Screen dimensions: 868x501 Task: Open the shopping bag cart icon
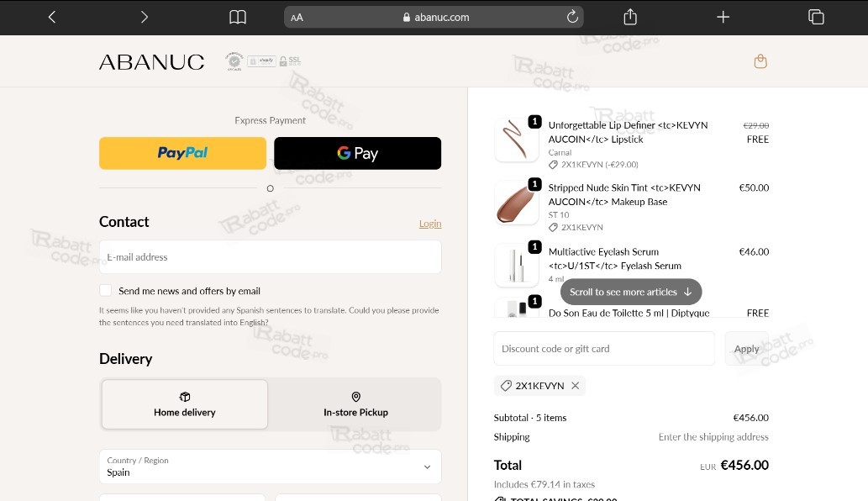pos(760,61)
